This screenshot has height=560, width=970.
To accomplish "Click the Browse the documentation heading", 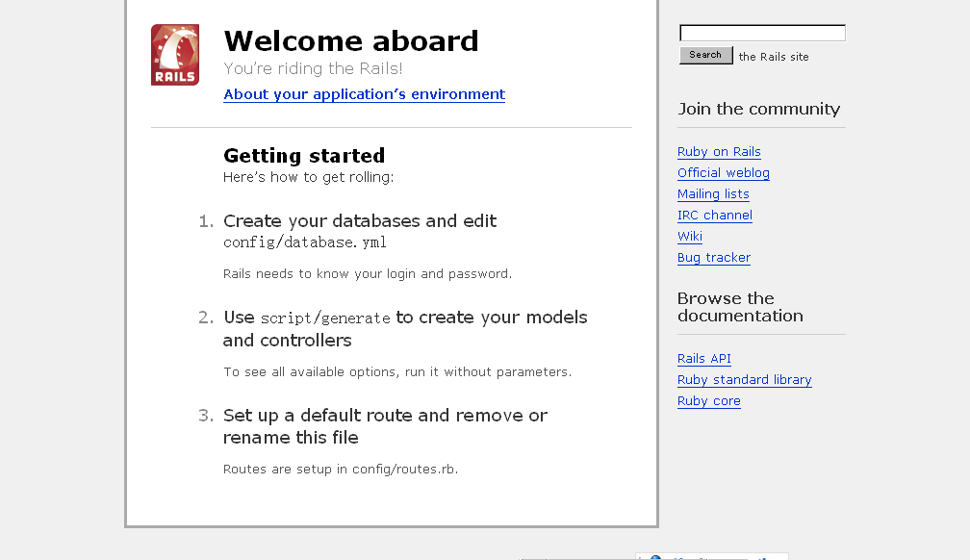I will [741, 307].
